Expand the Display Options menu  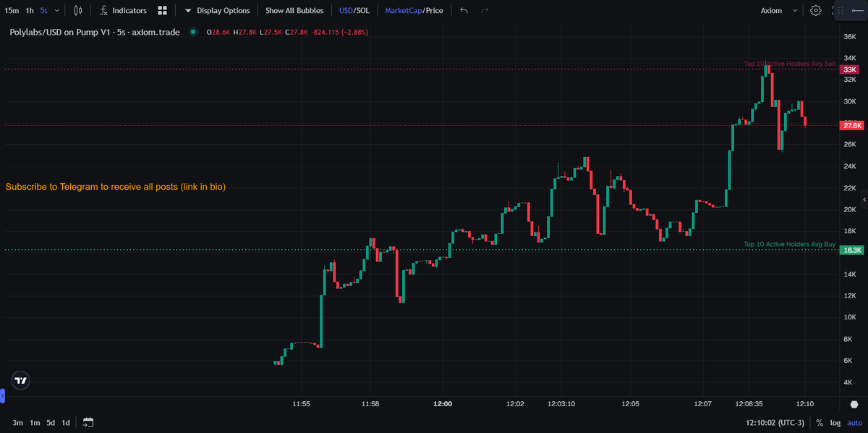pos(217,10)
